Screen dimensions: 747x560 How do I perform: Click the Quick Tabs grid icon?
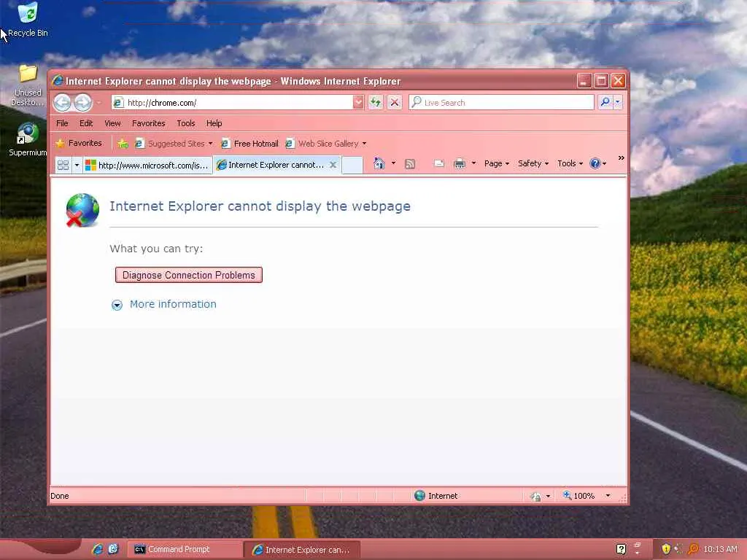point(63,166)
